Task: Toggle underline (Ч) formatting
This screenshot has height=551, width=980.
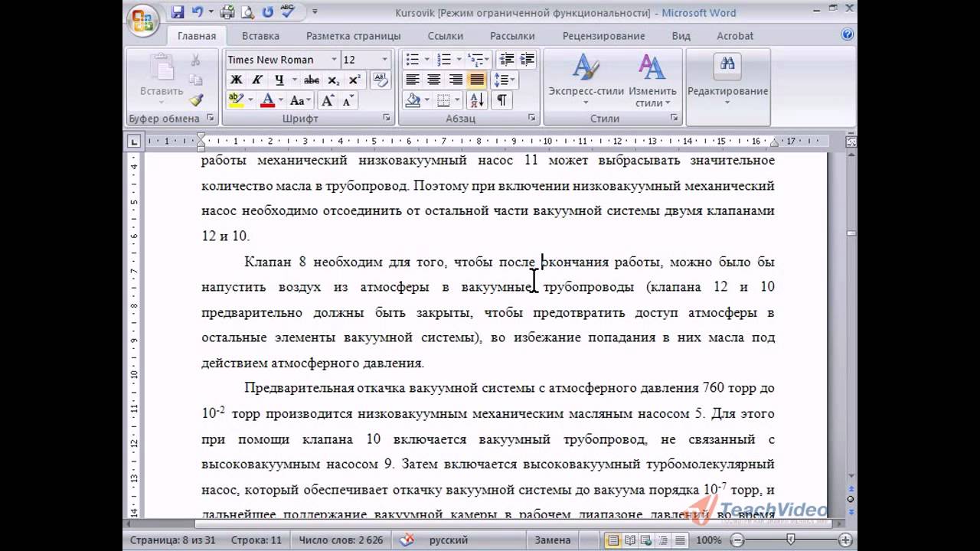Action: pyautogui.click(x=278, y=80)
